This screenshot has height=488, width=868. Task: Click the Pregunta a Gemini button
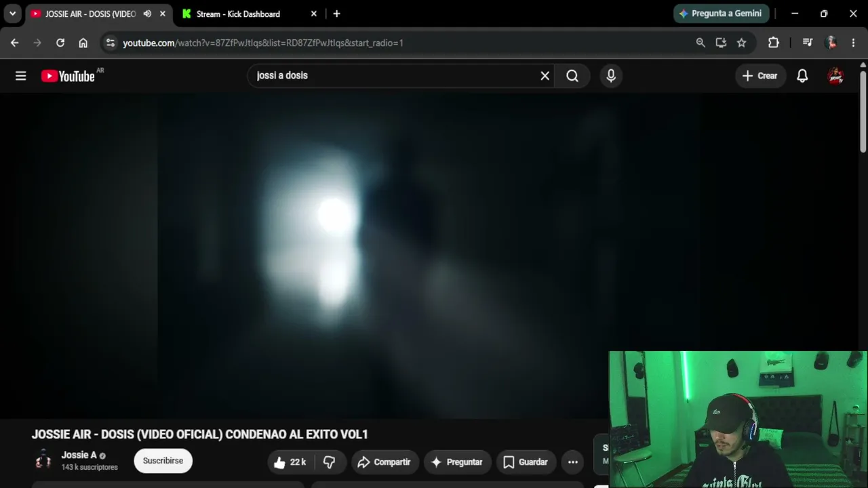tap(722, 14)
